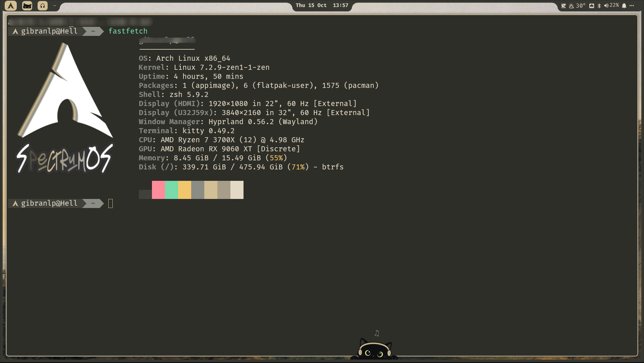This screenshot has width=644, height=363.
Task: Click the dark short color block at the start
Action: coord(145,194)
